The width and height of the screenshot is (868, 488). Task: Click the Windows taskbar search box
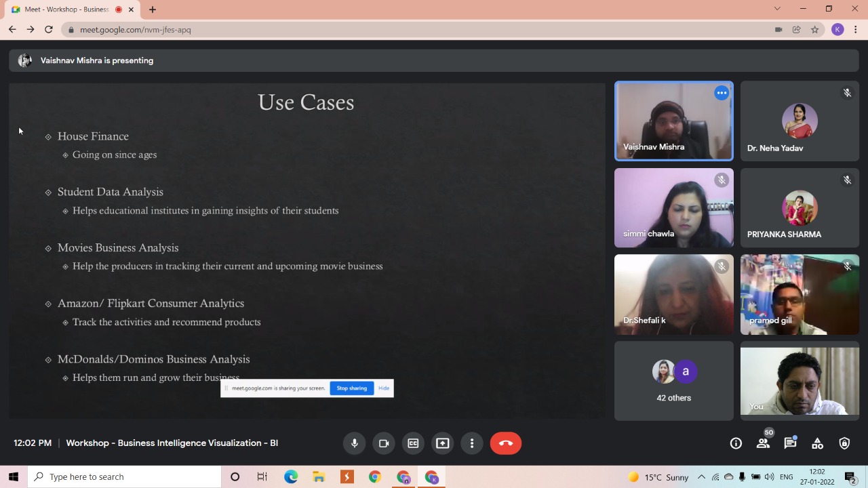tap(125, 477)
